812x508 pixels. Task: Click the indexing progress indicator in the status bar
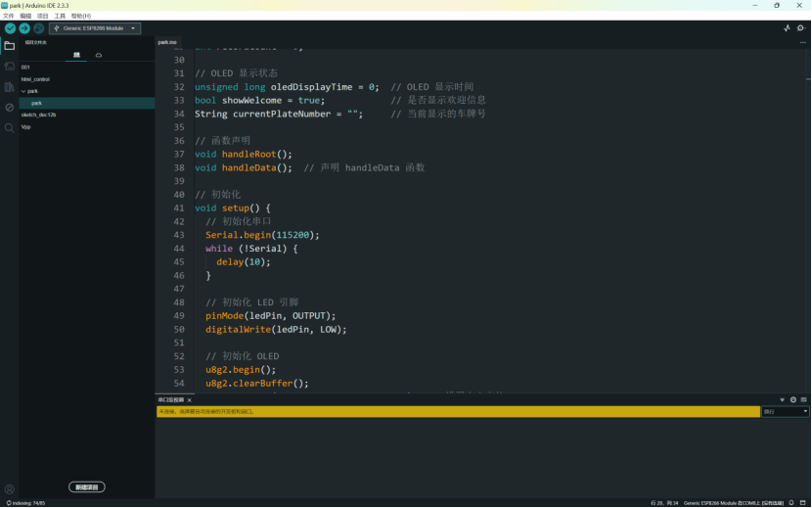[x=25, y=503]
